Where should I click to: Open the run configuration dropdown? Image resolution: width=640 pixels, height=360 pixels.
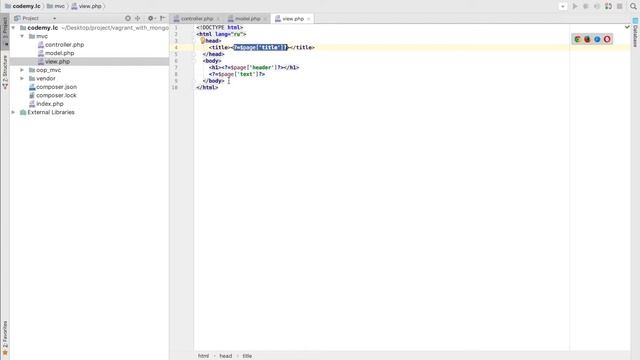pos(562,6)
